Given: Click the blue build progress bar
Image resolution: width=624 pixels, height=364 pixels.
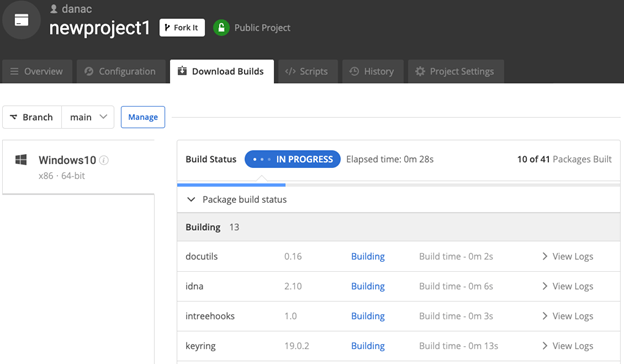Looking at the screenshot, I should point(231,185).
